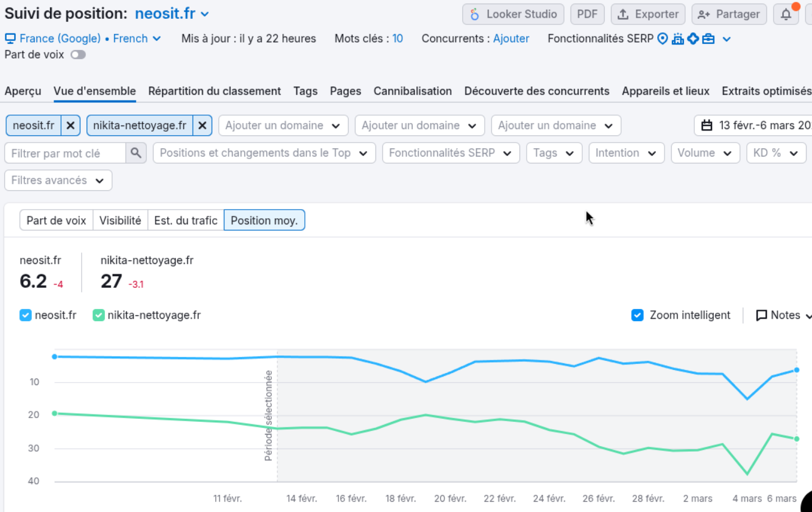Open notifications via the bell icon
Screen dimensions: 812x512
point(786,13)
